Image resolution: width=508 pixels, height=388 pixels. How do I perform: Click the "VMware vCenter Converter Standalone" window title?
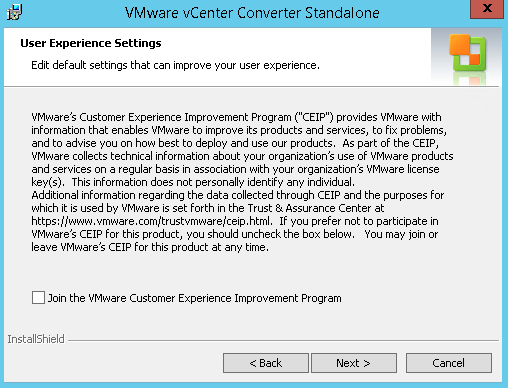click(x=252, y=13)
